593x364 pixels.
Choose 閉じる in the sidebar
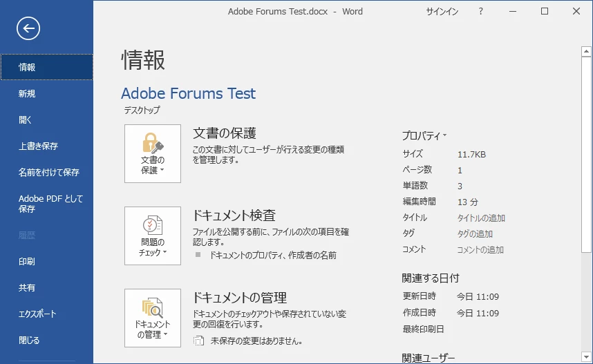(x=46, y=341)
